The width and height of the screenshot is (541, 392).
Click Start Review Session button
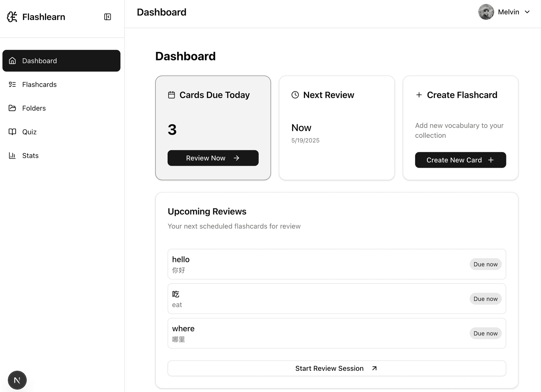coord(336,368)
